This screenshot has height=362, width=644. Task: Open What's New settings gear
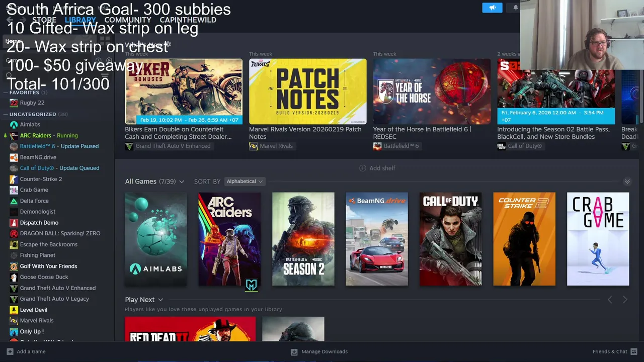click(168, 45)
